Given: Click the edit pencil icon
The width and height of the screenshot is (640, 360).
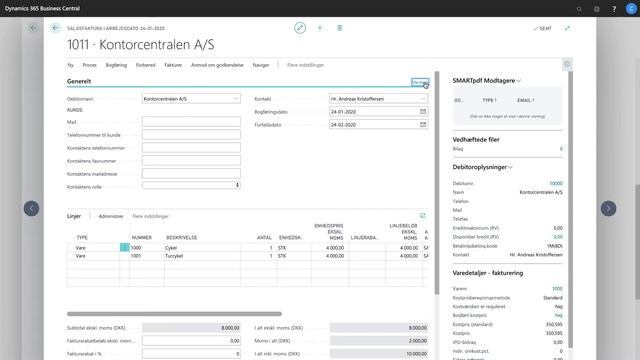Looking at the screenshot, I should (300, 28).
